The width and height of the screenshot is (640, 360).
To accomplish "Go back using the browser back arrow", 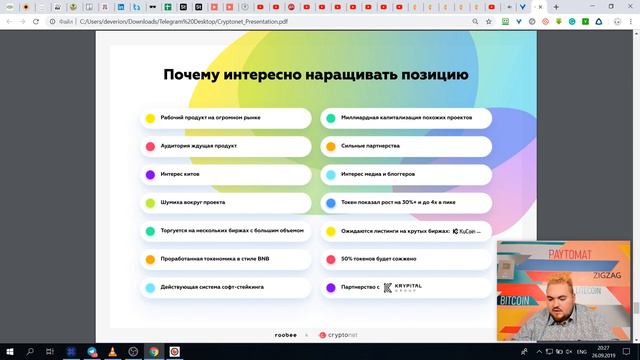I will 9,22.
